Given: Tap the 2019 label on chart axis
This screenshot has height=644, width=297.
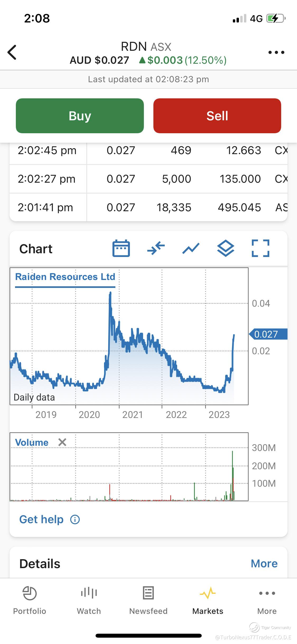Looking at the screenshot, I should [x=46, y=415].
